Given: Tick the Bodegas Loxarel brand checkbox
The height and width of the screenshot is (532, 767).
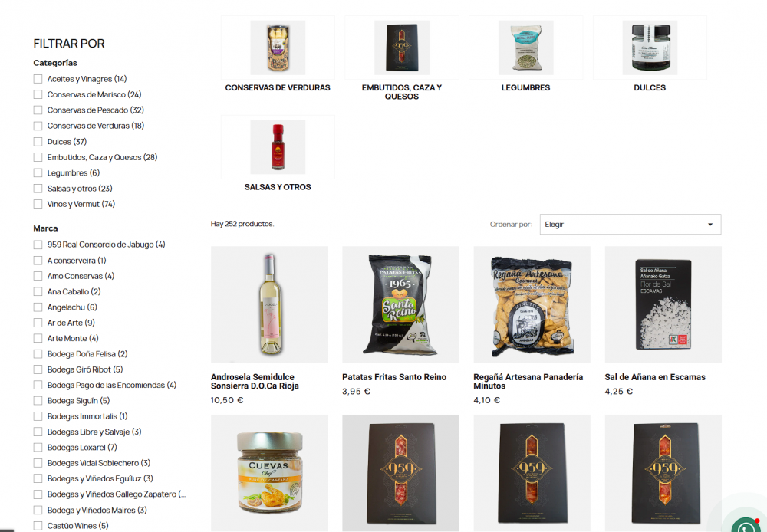Looking at the screenshot, I should (x=38, y=448).
